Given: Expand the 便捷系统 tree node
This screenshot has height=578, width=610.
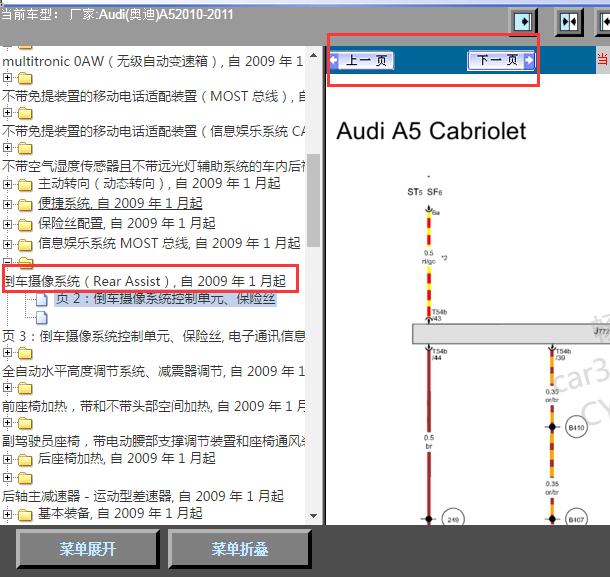Looking at the screenshot, I should (x=7, y=204).
